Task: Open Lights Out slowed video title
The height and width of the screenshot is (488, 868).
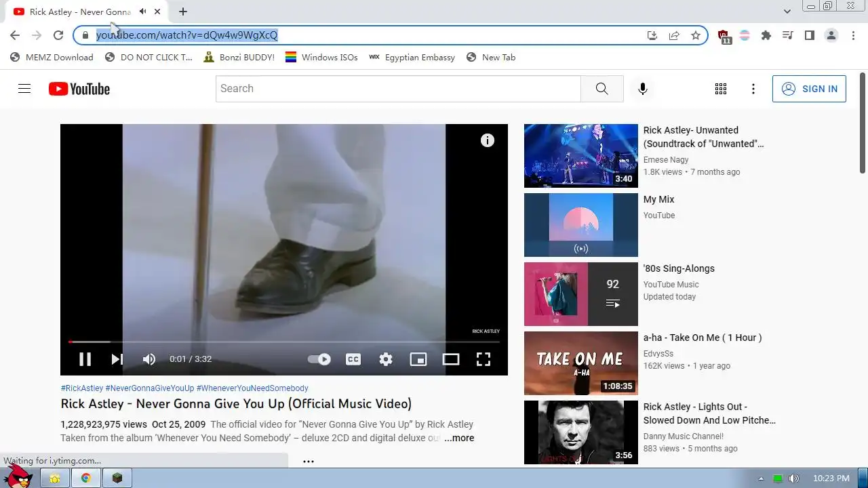Action: [709, 413]
